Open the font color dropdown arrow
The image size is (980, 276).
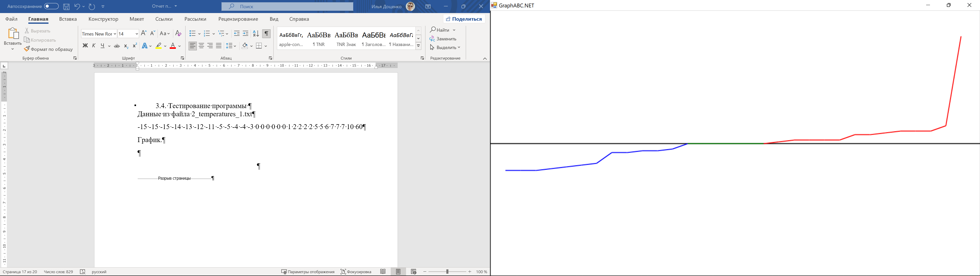(x=180, y=46)
